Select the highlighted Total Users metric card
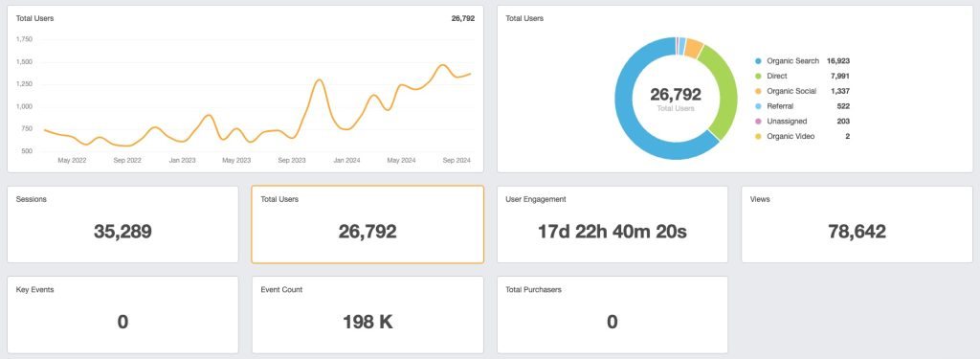The width and height of the screenshot is (980, 359). (367, 224)
